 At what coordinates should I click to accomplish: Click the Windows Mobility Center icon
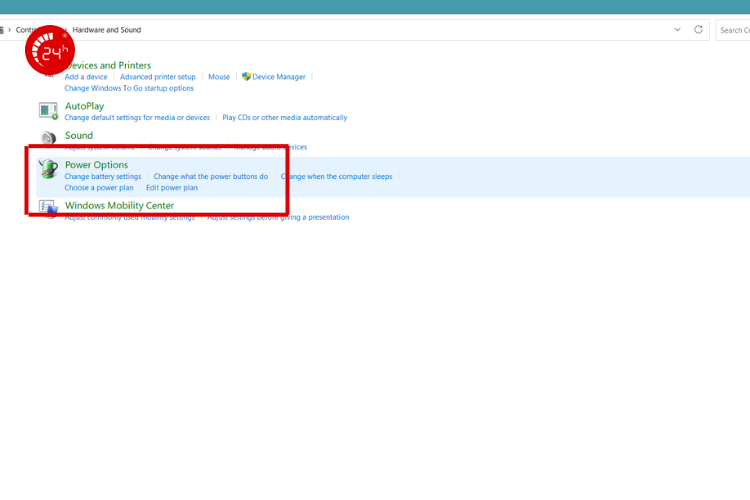(x=48, y=208)
